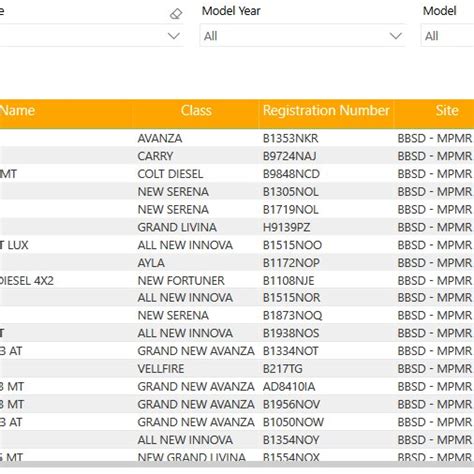Select the COLT DIESEL class cell
Screen dimensions: 474x474
pyautogui.click(x=170, y=174)
